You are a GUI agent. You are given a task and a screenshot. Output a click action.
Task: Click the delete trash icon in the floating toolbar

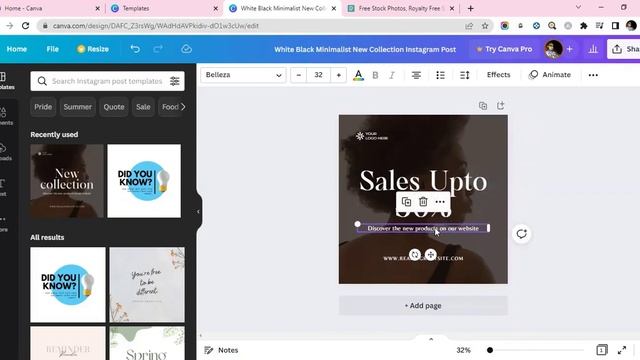coord(423,202)
